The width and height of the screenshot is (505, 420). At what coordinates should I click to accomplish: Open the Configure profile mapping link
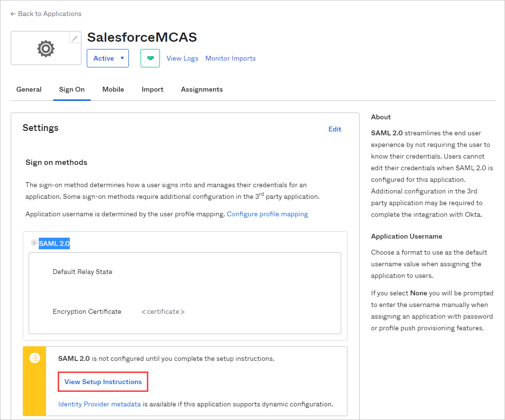[x=267, y=214]
